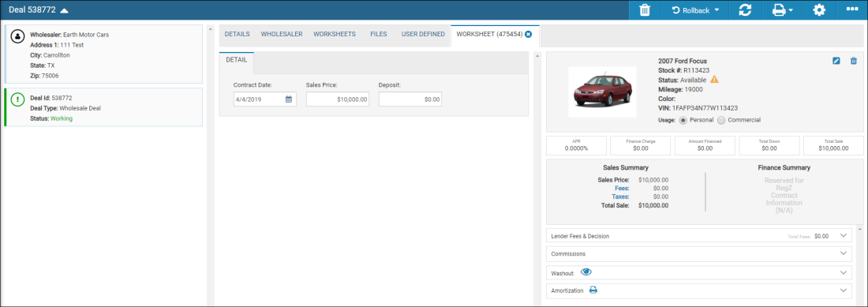Select the Commercial usage radio button
This screenshot has width=868, height=307.
[x=720, y=120]
